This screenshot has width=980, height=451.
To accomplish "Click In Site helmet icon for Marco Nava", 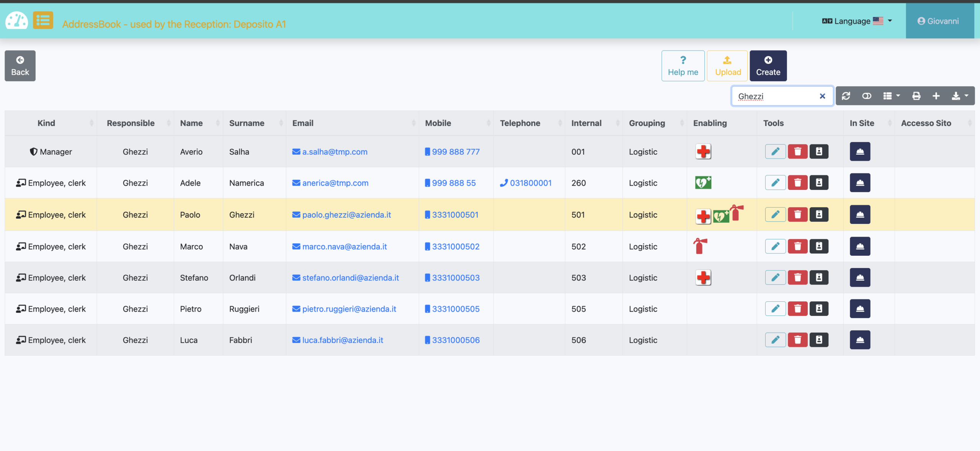I will click(860, 247).
